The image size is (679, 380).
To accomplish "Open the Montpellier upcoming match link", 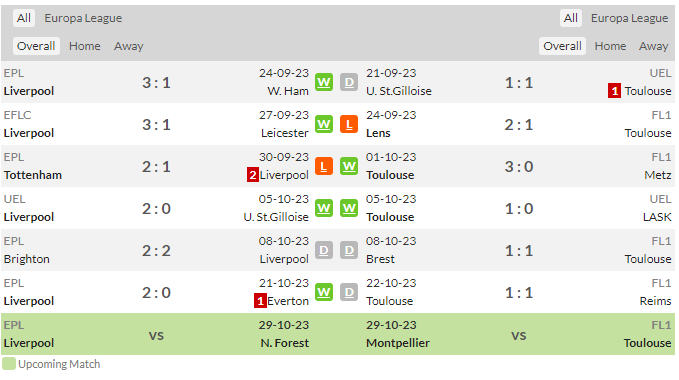I will click(398, 343).
